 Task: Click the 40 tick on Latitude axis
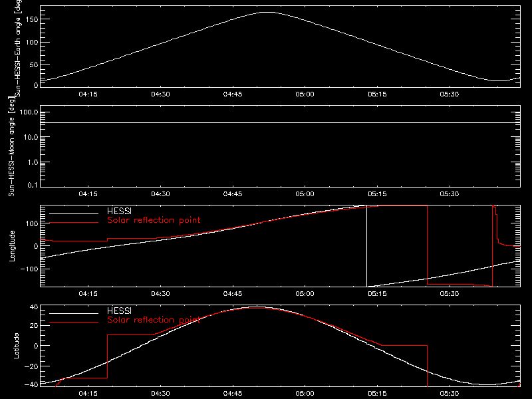(34, 307)
